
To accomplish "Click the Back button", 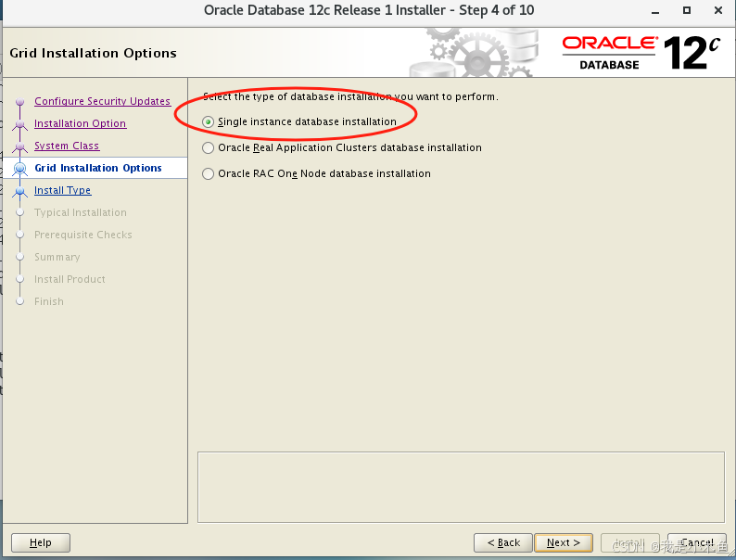I will pos(503,542).
